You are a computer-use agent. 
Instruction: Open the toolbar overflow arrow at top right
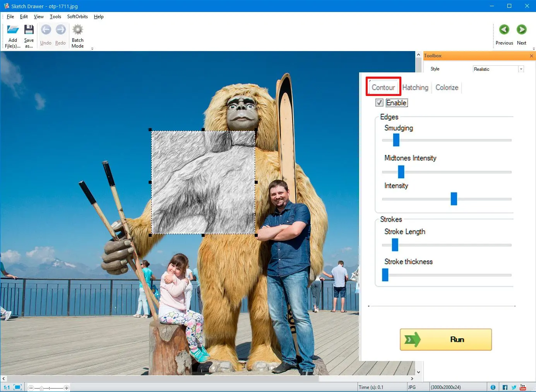[x=534, y=49]
